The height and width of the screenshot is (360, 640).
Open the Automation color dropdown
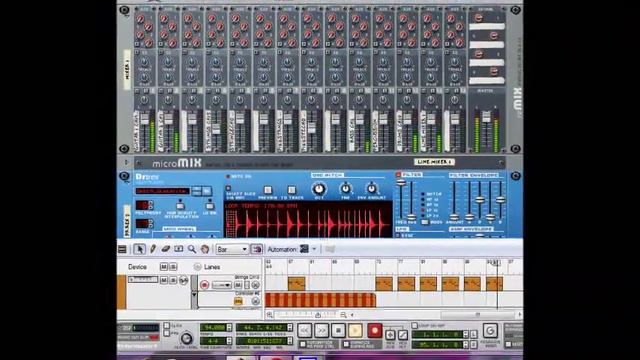pos(314,249)
